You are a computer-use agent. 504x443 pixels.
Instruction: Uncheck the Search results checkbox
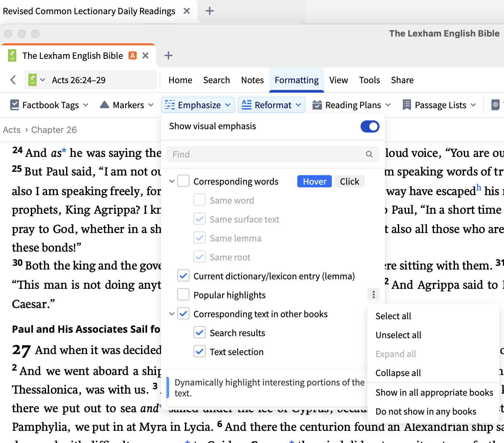coord(200,332)
